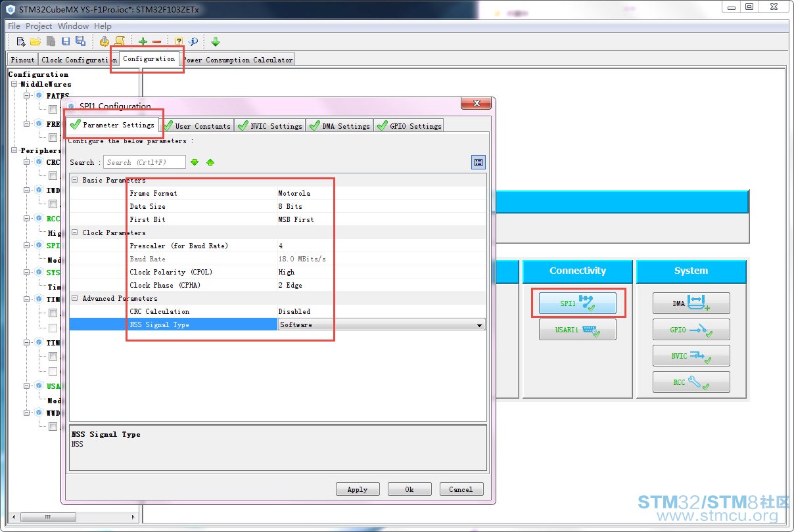Open the NVIC Settings tab
The width and height of the screenshot is (794, 532).
270,125
